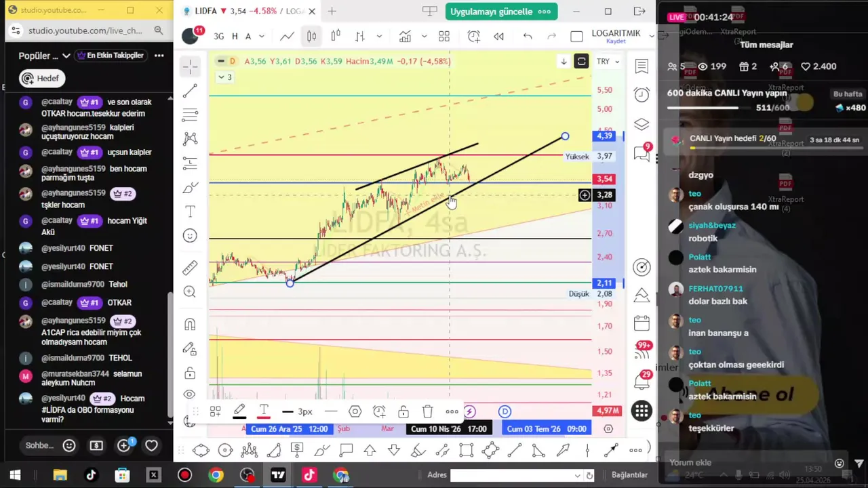Open the emoji icons tool
This screenshot has height=488, width=868.
pyautogui.click(x=190, y=236)
